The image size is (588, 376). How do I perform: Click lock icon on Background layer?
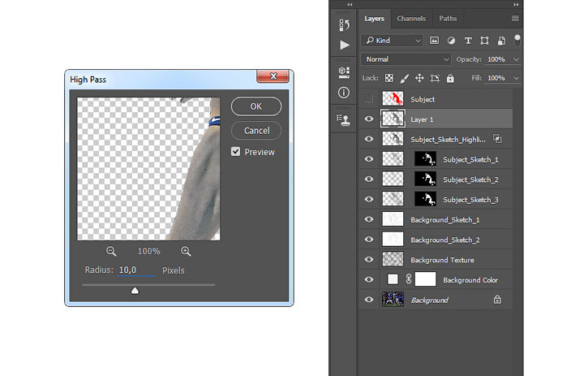497,300
